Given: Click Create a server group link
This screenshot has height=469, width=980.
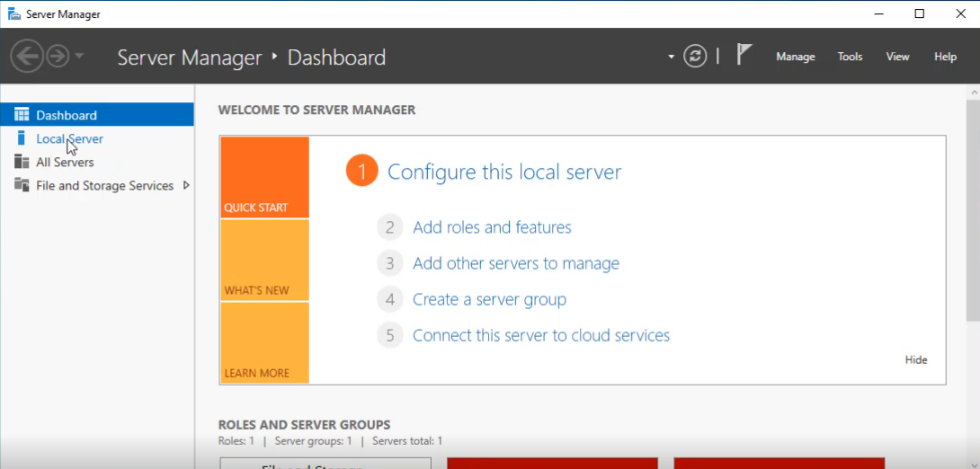Looking at the screenshot, I should click(x=489, y=300).
